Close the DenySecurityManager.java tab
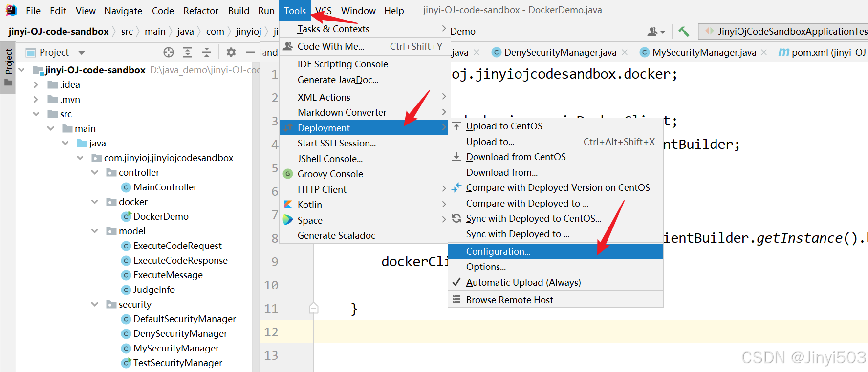868x372 pixels. (625, 52)
